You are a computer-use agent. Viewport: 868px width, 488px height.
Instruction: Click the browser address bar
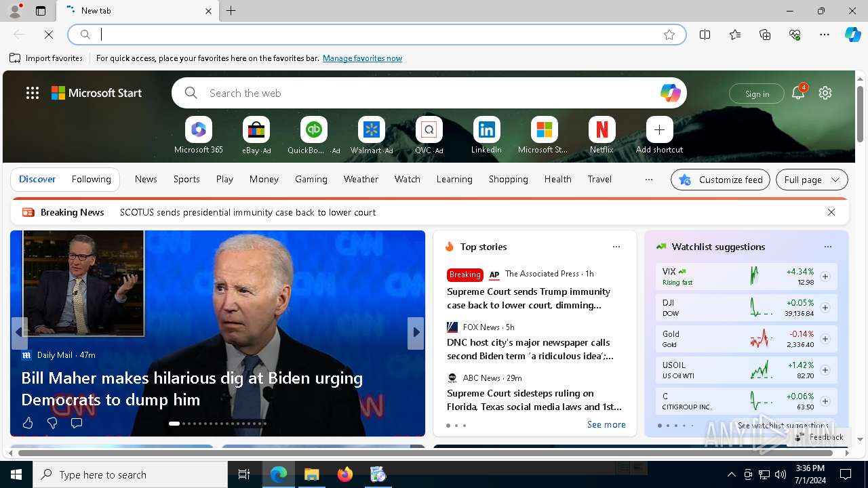pyautogui.click(x=376, y=35)
